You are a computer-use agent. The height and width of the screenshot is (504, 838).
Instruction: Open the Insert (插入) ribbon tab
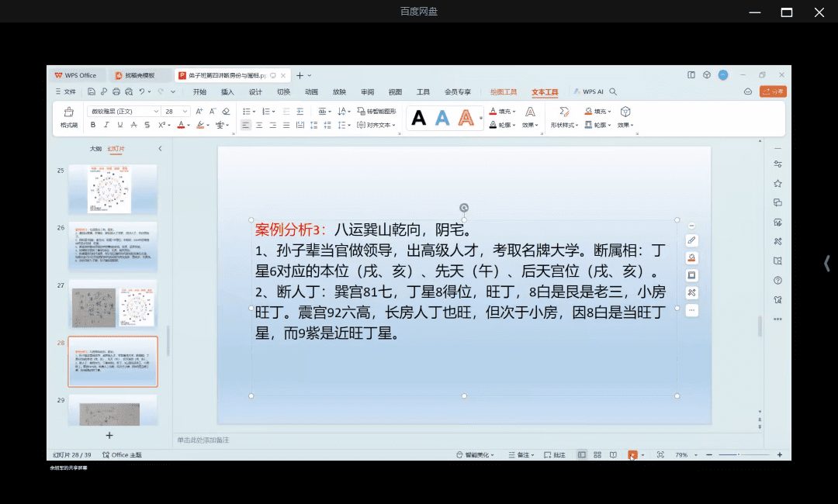click(227, 91)
